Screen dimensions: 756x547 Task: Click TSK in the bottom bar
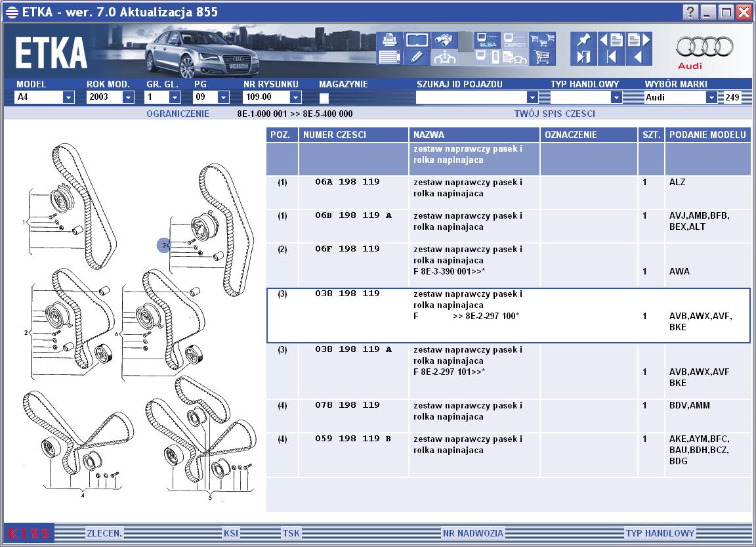[x=291, y=533]
